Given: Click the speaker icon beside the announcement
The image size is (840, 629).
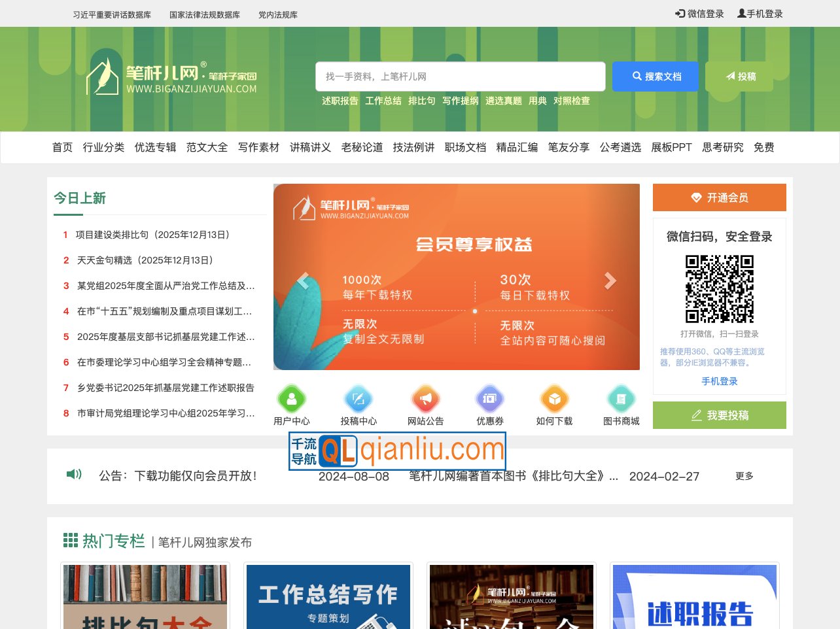Looking at the screenshot, I should point(74,474).
